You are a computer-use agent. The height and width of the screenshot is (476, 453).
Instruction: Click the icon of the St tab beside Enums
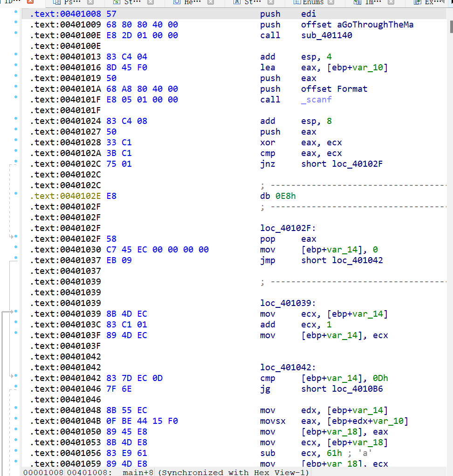[237, 2]
